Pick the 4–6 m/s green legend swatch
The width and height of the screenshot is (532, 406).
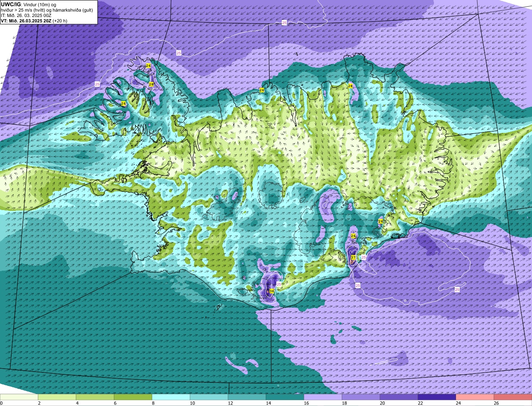[x=95, y=397]
